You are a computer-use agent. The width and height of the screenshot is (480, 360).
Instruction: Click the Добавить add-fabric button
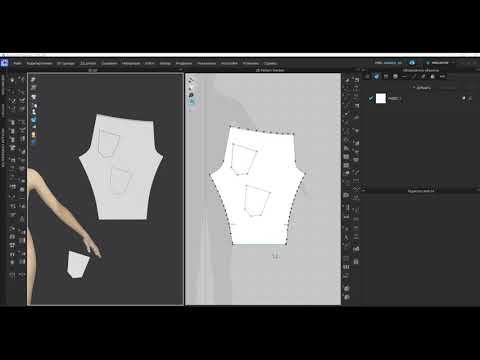422,88
